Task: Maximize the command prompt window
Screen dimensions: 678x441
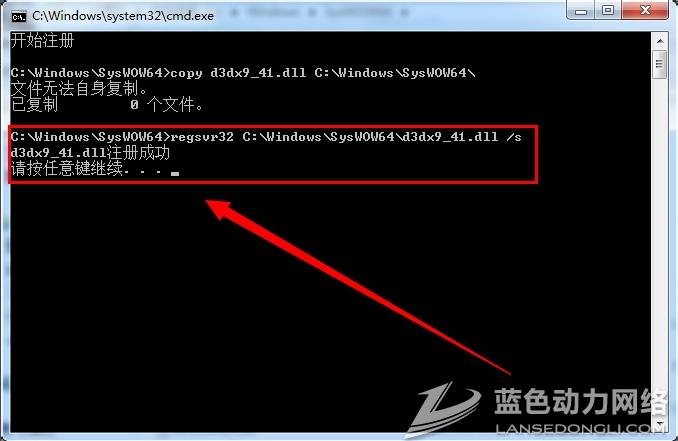Action: (x=608, y=10)
